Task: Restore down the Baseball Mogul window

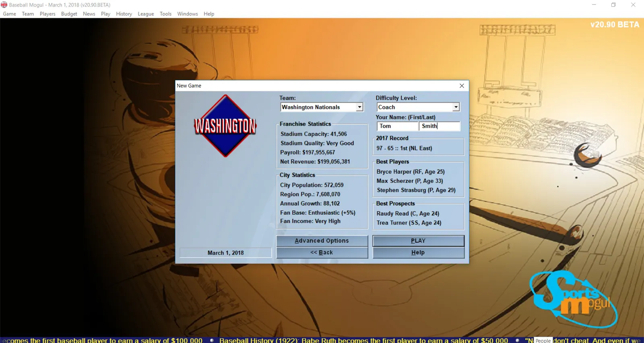Action: (613, 5)
